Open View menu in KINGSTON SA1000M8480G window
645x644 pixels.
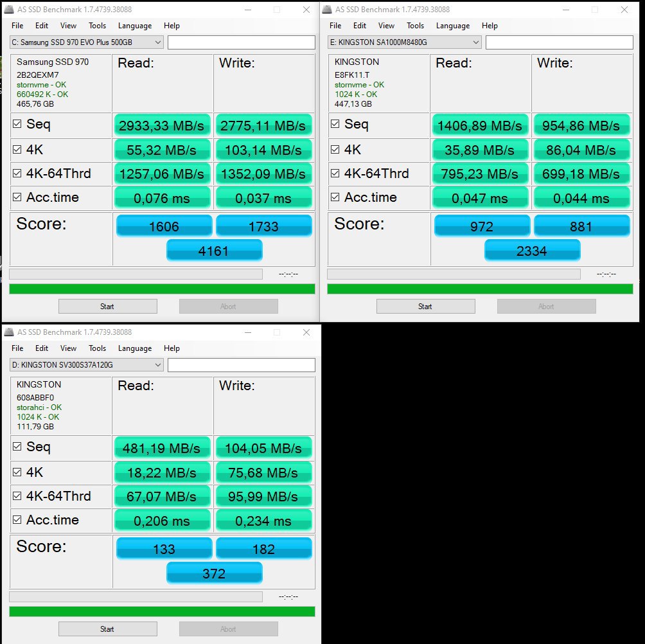386,26
